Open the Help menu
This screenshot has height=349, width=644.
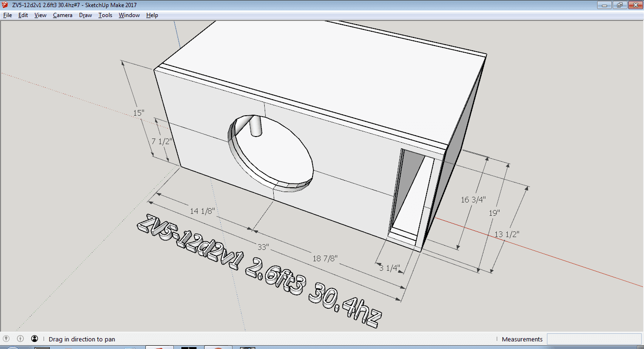point(152,15)
